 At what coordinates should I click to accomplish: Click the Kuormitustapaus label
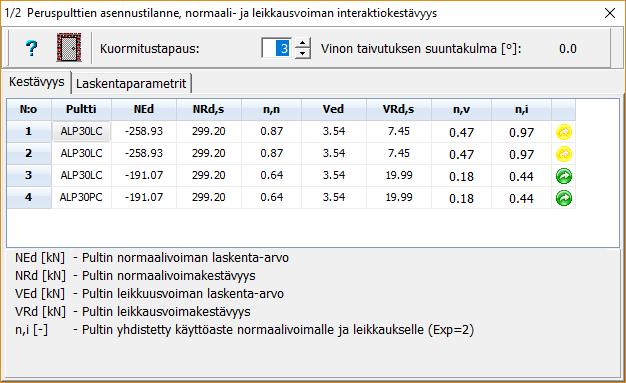click(149, 49)
